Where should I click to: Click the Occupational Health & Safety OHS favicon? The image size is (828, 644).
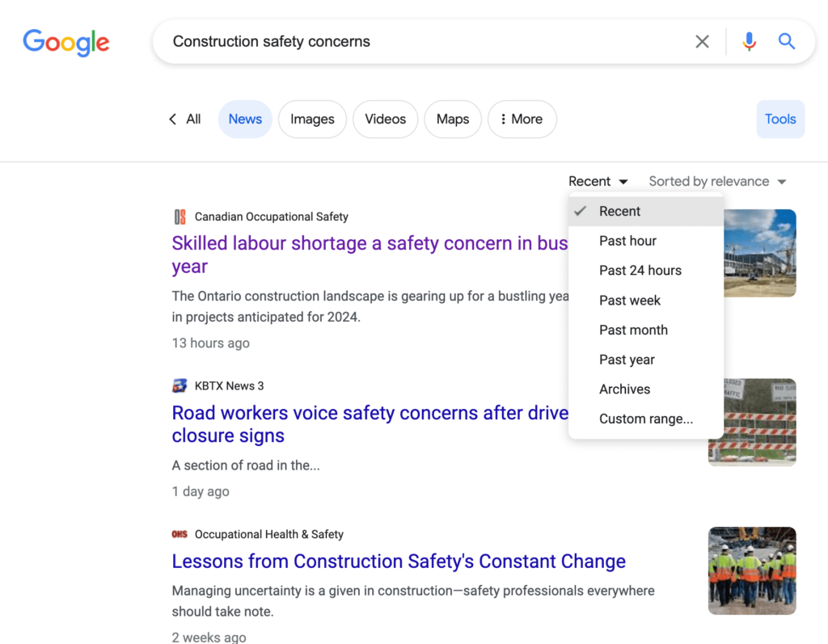[180, 534]
